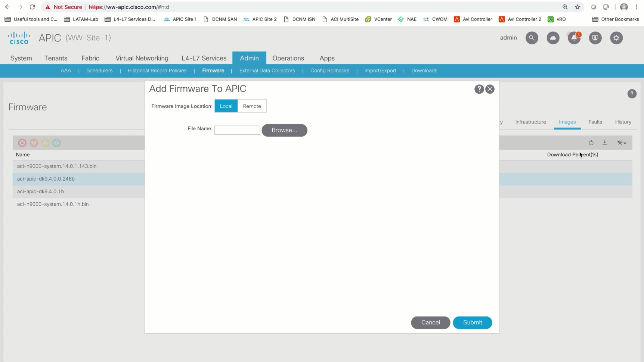Open the system settings gear icon
644x362 pixels.
coord(617,38)
